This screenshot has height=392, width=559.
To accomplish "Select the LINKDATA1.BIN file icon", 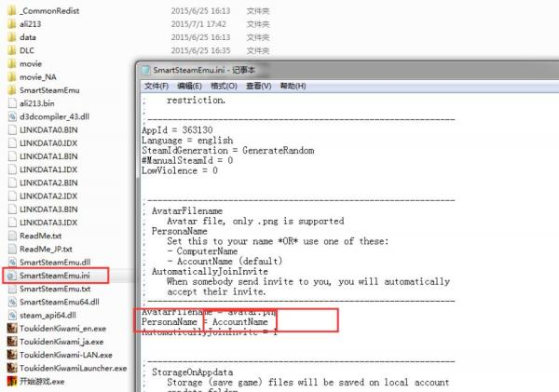I will click(x=12, y=156).
